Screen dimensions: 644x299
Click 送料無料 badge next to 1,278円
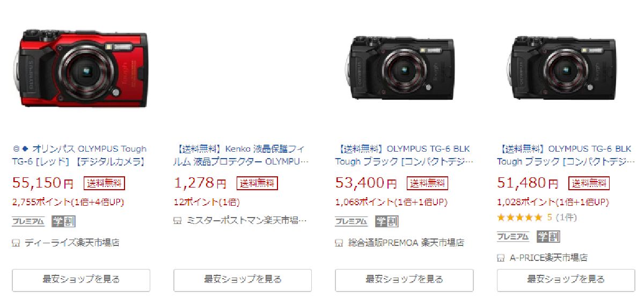pos(257,183)
